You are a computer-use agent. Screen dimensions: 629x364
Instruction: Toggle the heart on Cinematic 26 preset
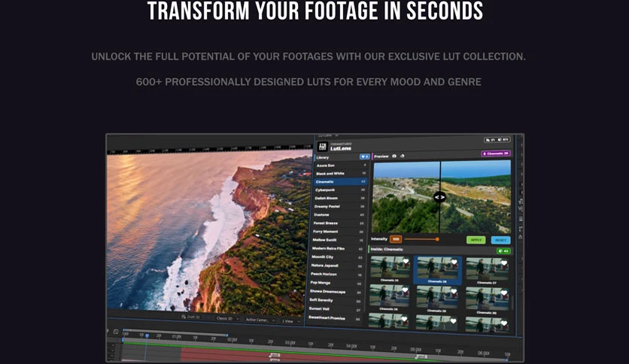[454, 262]
